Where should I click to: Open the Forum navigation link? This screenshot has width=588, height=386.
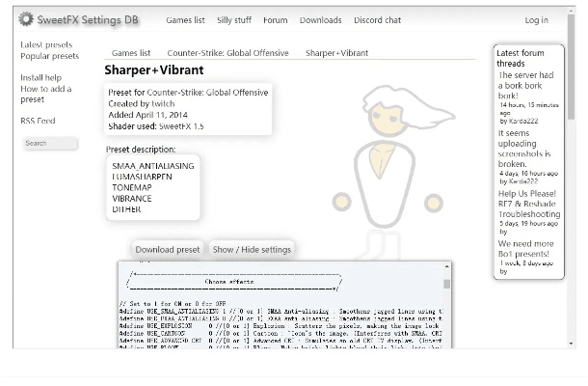(x=276, y=20)
